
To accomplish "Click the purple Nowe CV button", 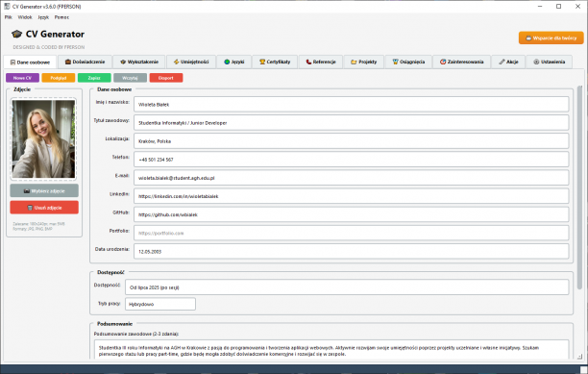I will [22, 78].
